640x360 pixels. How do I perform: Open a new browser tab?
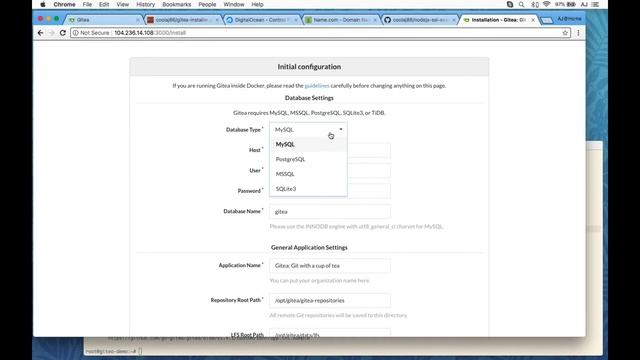click(547, 20)
